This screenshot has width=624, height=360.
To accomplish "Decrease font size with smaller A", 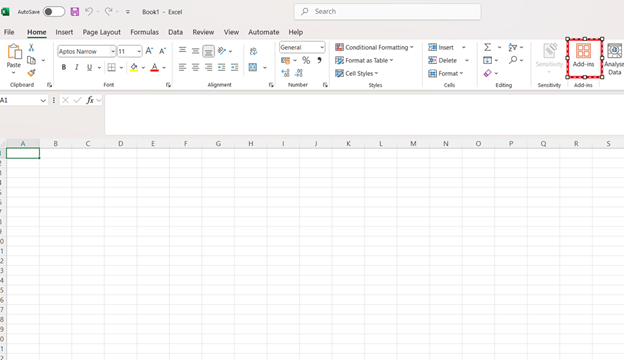I will (162, 51).
